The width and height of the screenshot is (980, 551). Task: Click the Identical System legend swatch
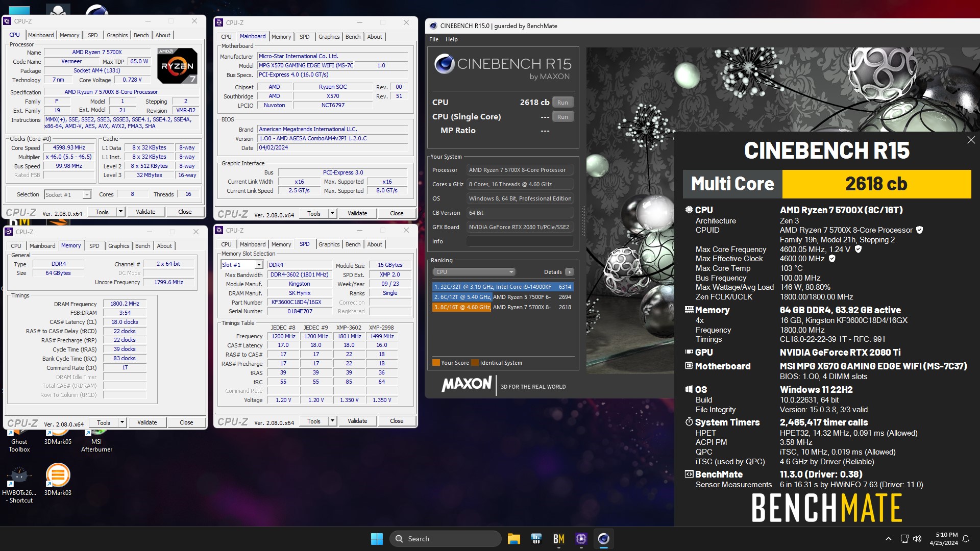pos(475,363)
